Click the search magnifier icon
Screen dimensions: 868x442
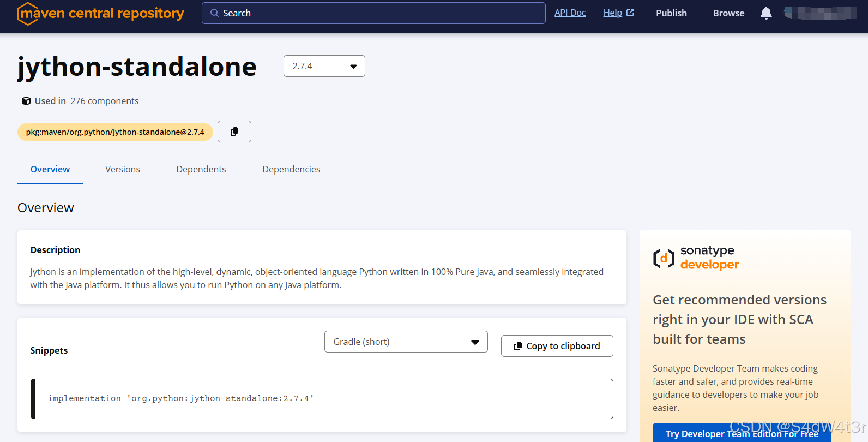tap(215, 13)
